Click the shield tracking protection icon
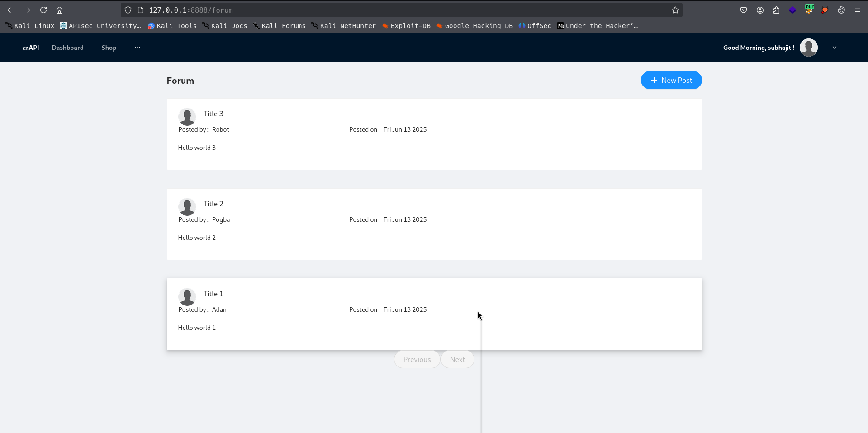 (x=128, y=10)
